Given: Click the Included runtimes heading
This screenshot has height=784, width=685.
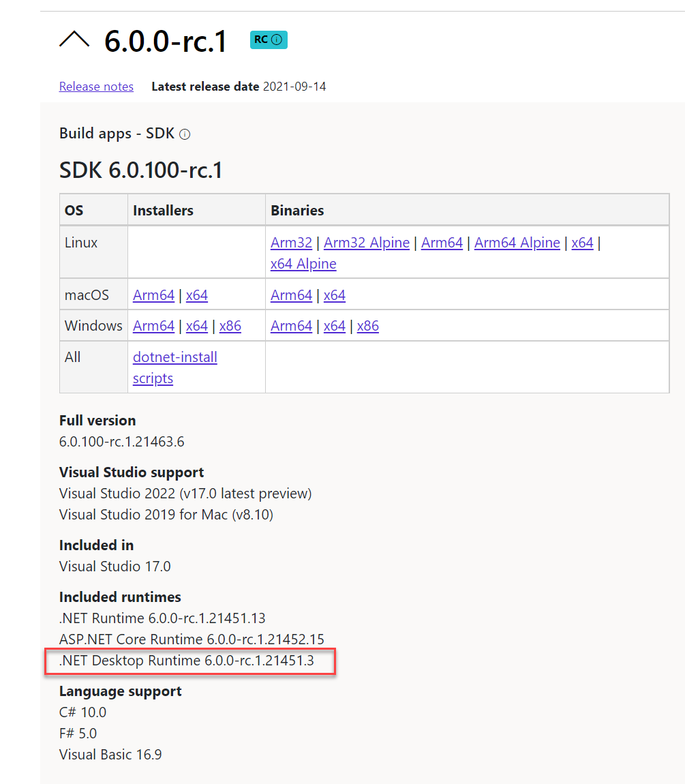Looking at the screenshot, I should coord(120,597).
